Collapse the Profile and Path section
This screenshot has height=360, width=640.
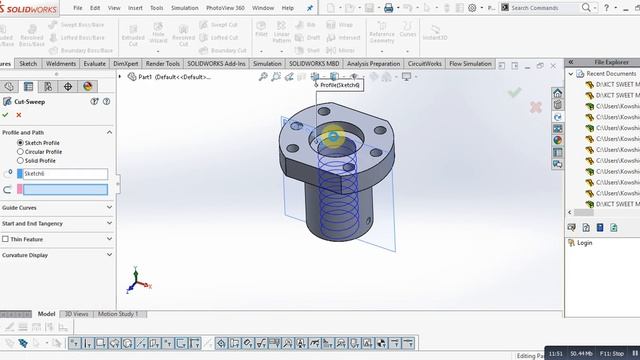pos(109,132)
